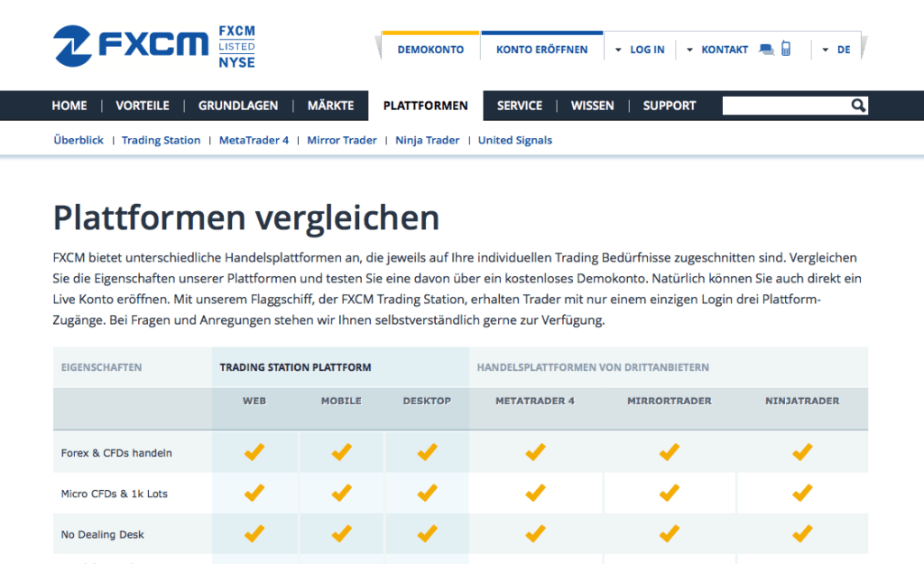Viewport: 924px width, 564px height.
Task: Click Mobile checkmark in No Dealing Desk row
Action: 341,533
